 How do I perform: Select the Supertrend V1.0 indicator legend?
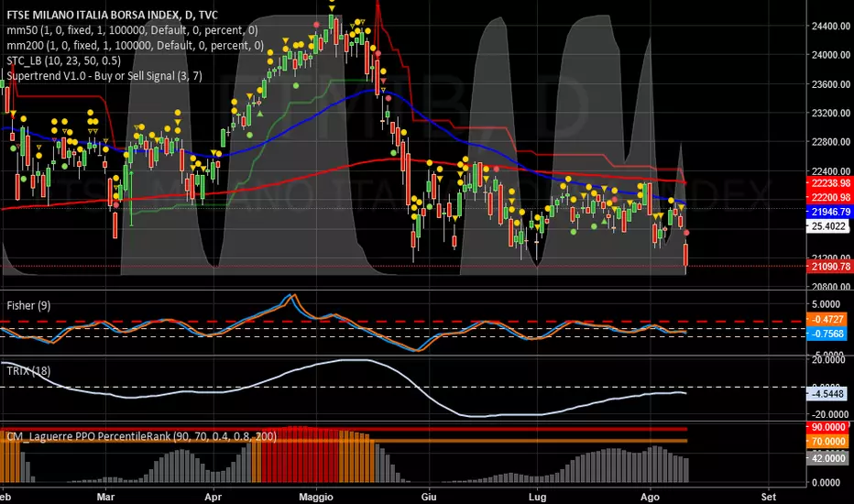(x=104, y=76)
